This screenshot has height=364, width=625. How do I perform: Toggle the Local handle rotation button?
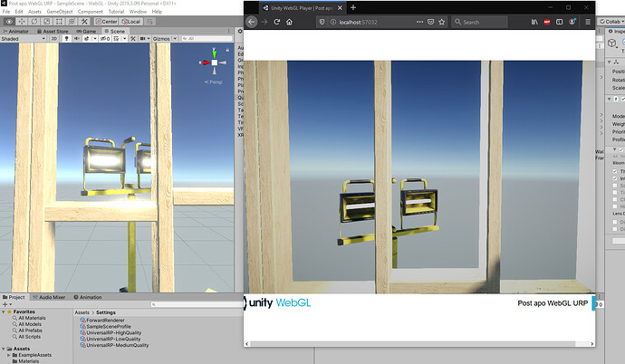tap(131, 22)
